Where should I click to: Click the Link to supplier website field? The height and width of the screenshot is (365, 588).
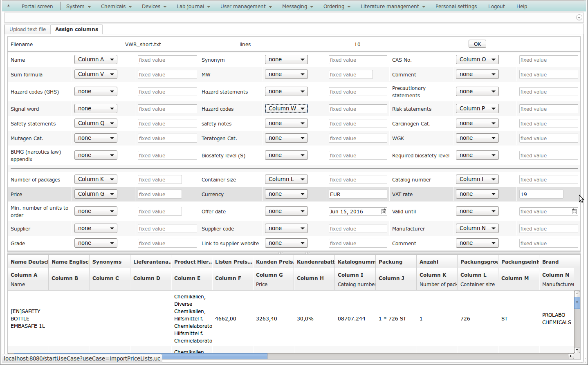[x=358, y=243]
